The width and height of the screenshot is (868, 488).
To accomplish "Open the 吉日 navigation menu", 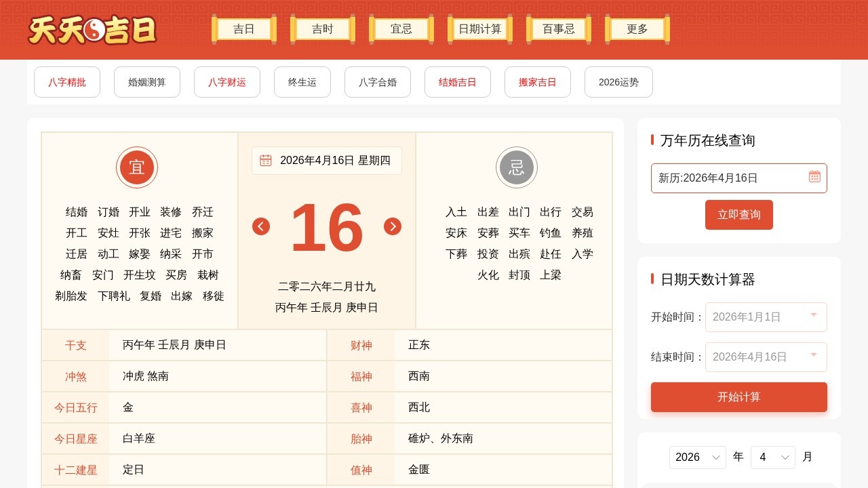I will tap(243, 29).
